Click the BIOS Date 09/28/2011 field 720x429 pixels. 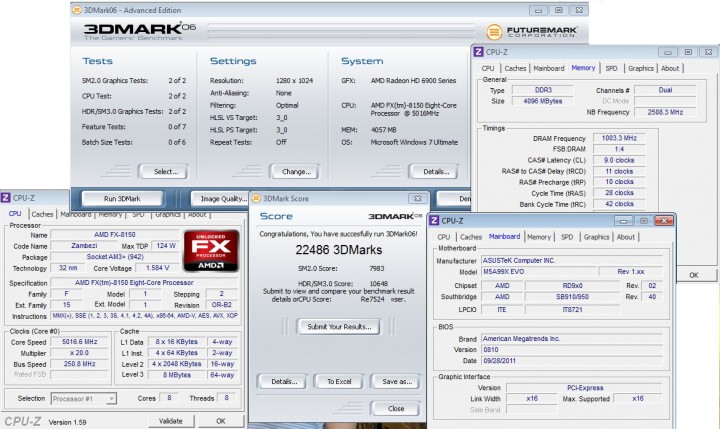point(572,361)
